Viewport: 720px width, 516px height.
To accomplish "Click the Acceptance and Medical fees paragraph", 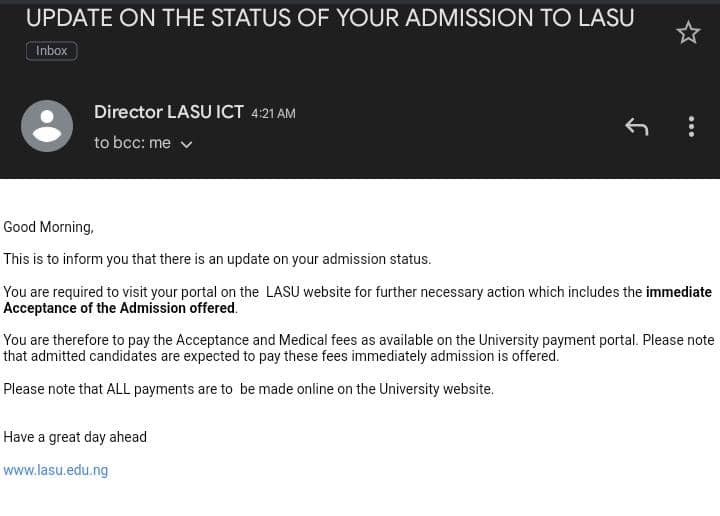I will point(359,348).
